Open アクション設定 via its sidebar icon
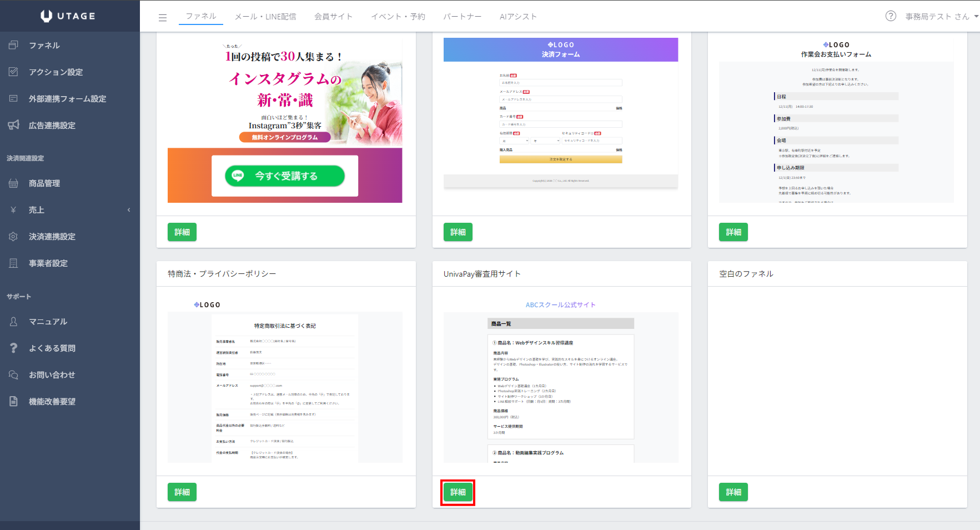 tap(14, 72)
